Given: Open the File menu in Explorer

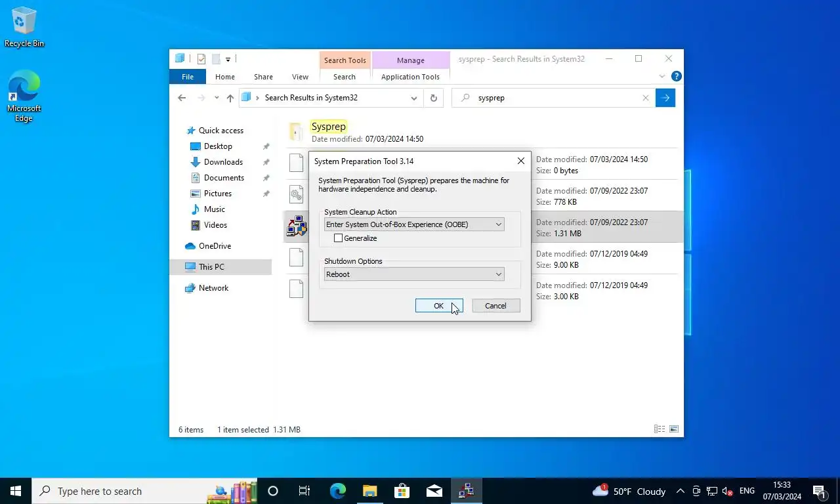Looking at the screenshot, I should (188, 77).
